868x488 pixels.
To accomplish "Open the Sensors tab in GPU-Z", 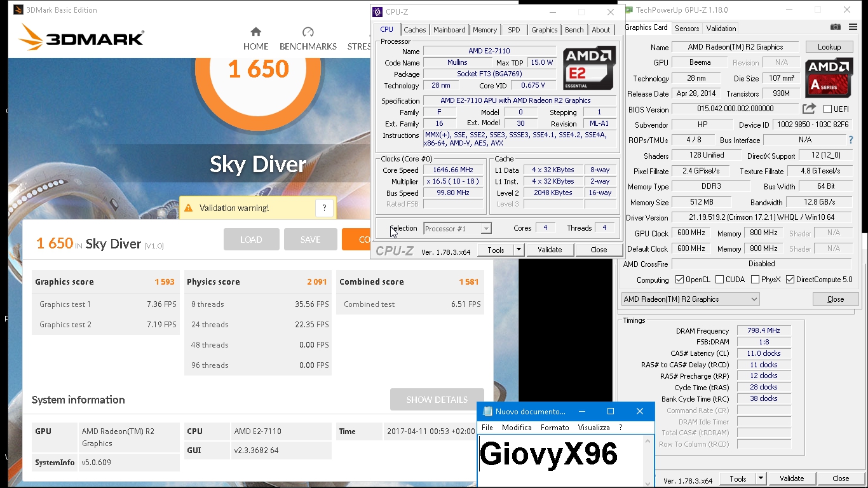I will [687, 29].
